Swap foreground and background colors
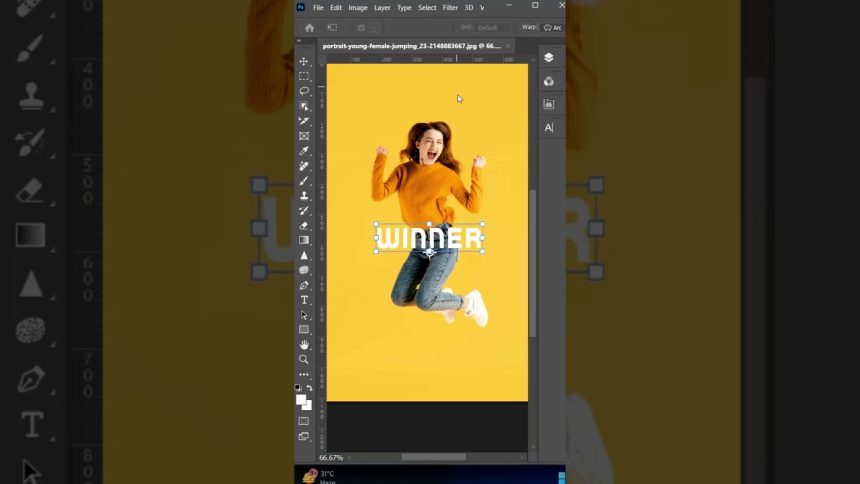The height and width of the screenshot is (484, 860). pyautogui.click(x=309, y=388)
